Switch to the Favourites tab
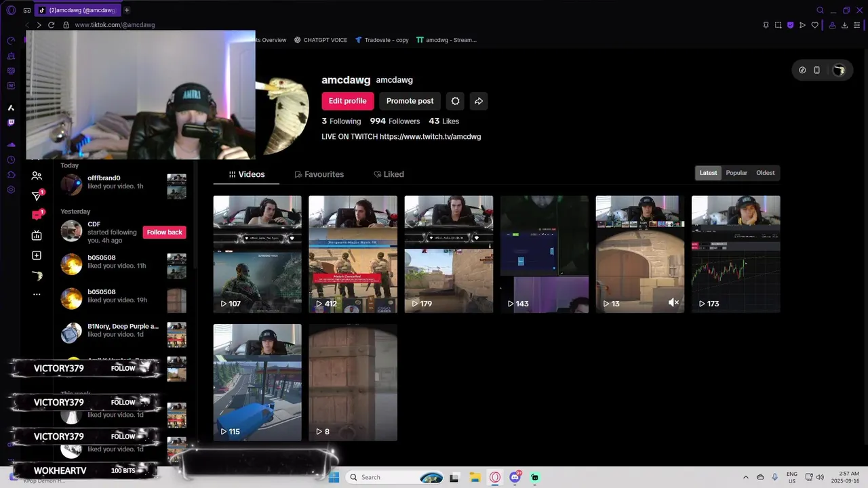868x488 pixels. (319, 174)
